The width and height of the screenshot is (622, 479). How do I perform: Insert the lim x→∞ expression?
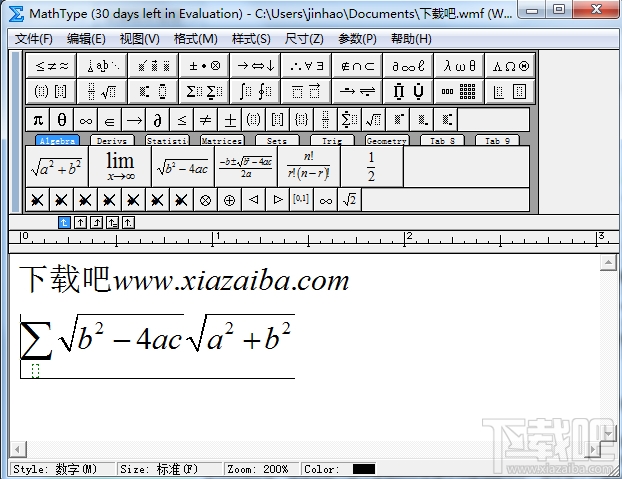(120, 167)
